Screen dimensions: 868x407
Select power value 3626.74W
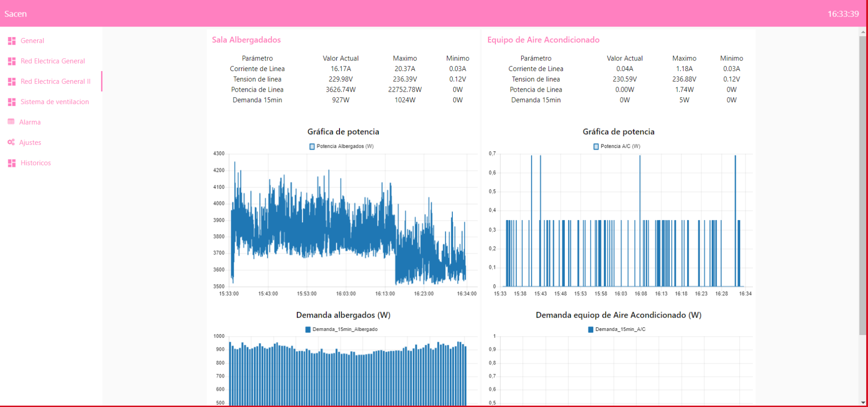point(340,90)
